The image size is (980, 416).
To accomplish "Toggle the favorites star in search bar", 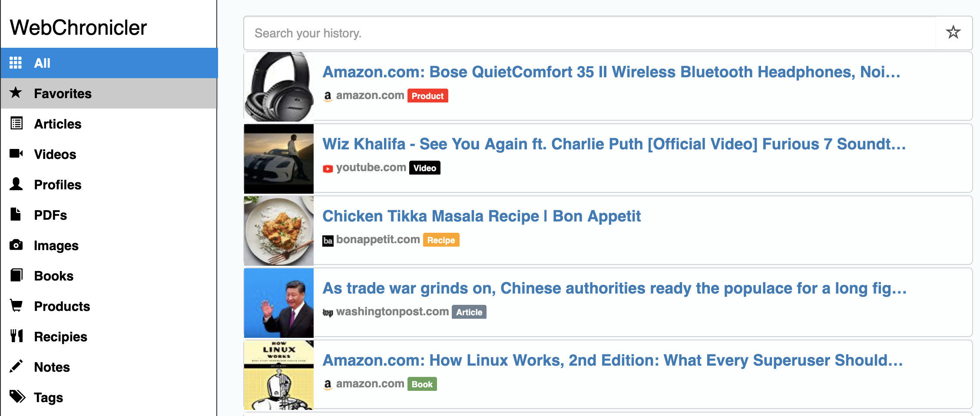I will (x=953, y=33).
